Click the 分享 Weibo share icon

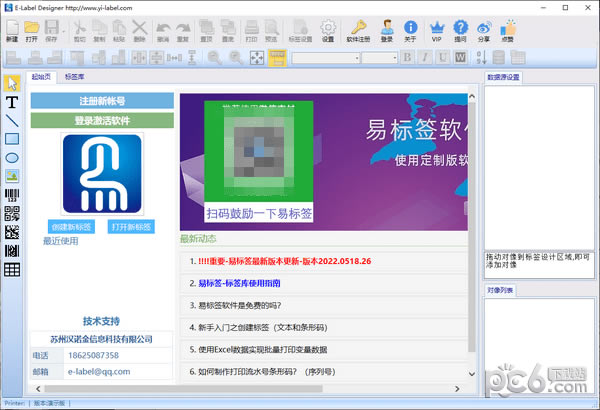point(484,31)
